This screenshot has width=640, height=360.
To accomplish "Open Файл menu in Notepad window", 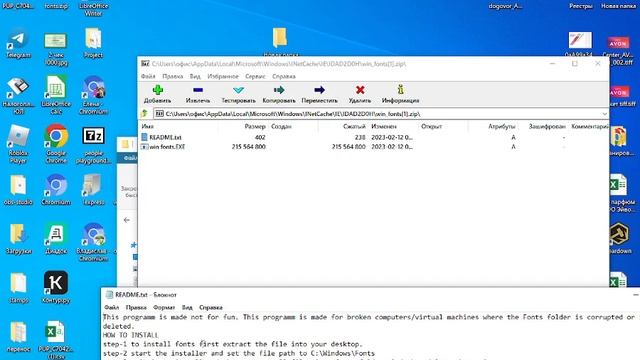I will point(112,307).
